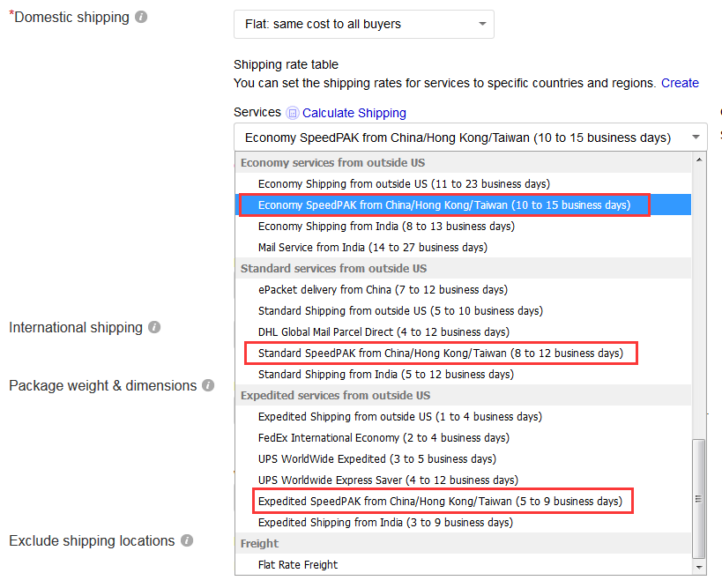Select Standard SpeedPAK 8 to 12 days

[440, 354]
